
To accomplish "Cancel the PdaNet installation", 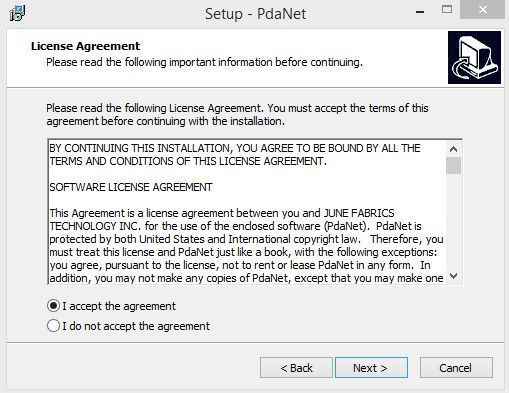I will pos(456,368).
